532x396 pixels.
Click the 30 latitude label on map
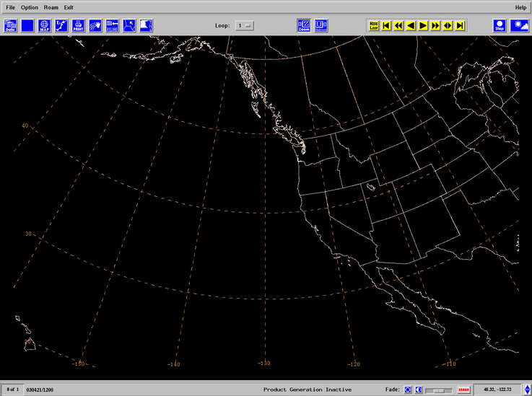click(x=28, y=234)
